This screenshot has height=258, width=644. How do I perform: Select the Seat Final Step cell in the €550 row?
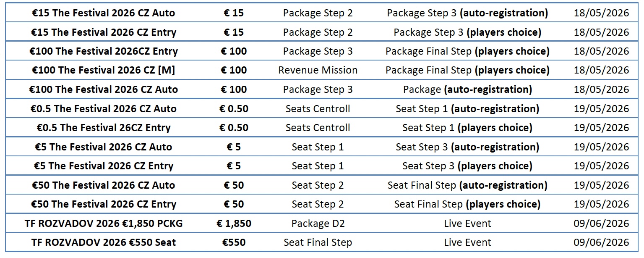point(318,242)
